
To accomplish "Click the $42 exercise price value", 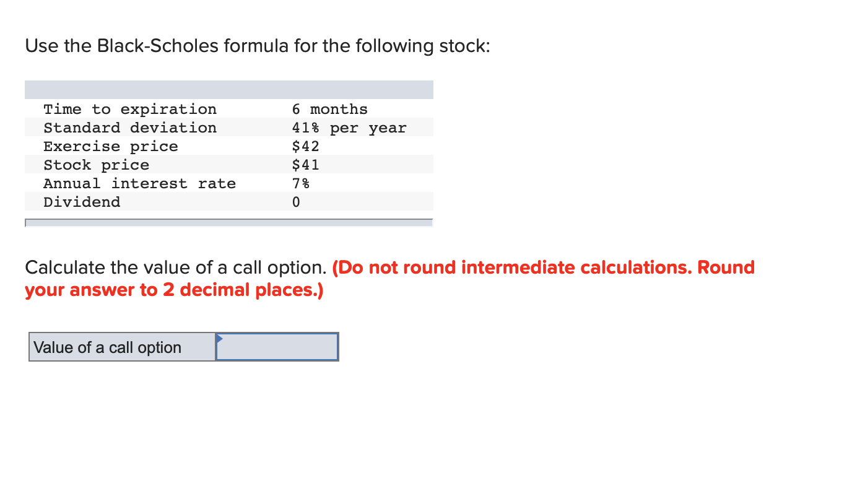I will 306,147.
